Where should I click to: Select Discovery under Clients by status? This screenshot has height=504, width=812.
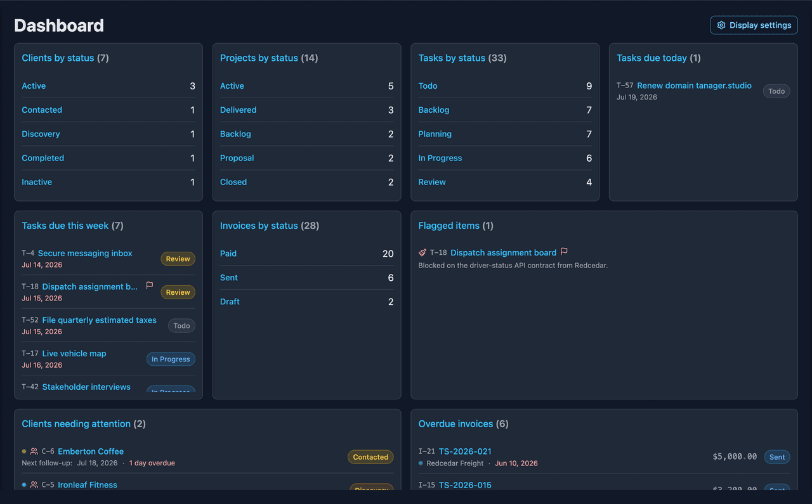41,134
